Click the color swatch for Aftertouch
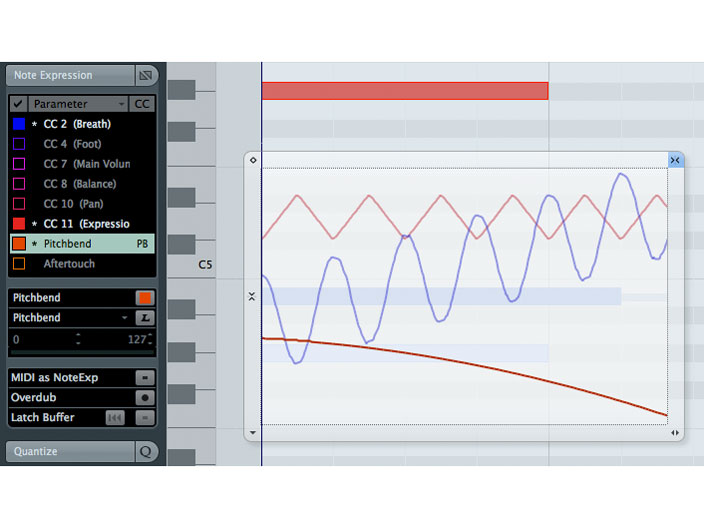Image resolution: width=704 pixels, height=528 pixels. coord(19,264)
